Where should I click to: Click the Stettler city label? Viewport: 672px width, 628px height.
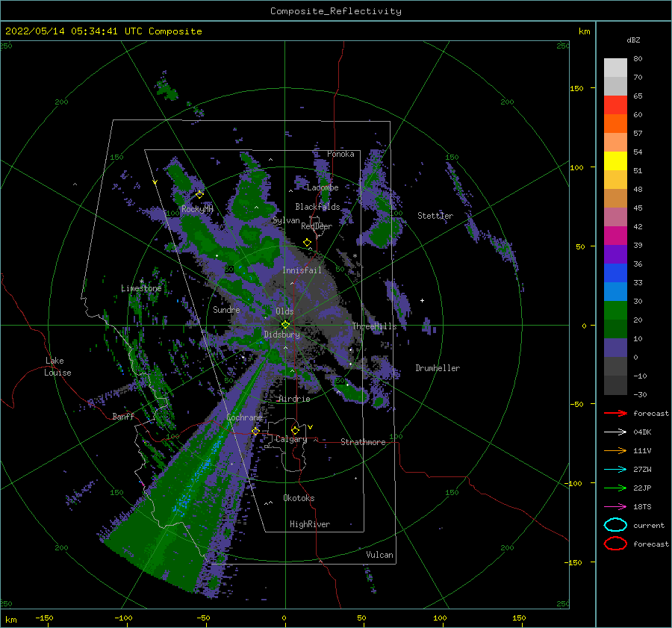tap(435, 216)
